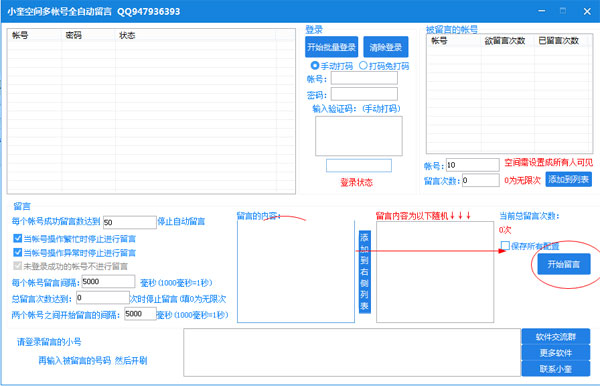
Task: Click the 开始留言 button
Action: (564, 264)
